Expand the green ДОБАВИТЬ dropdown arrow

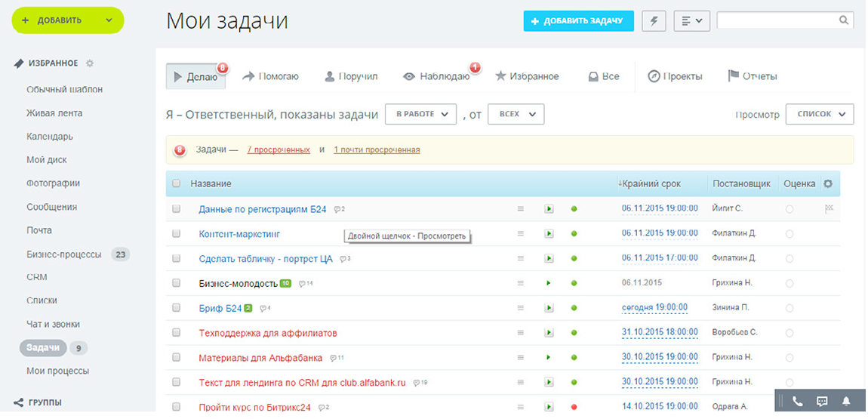(109, 20)
